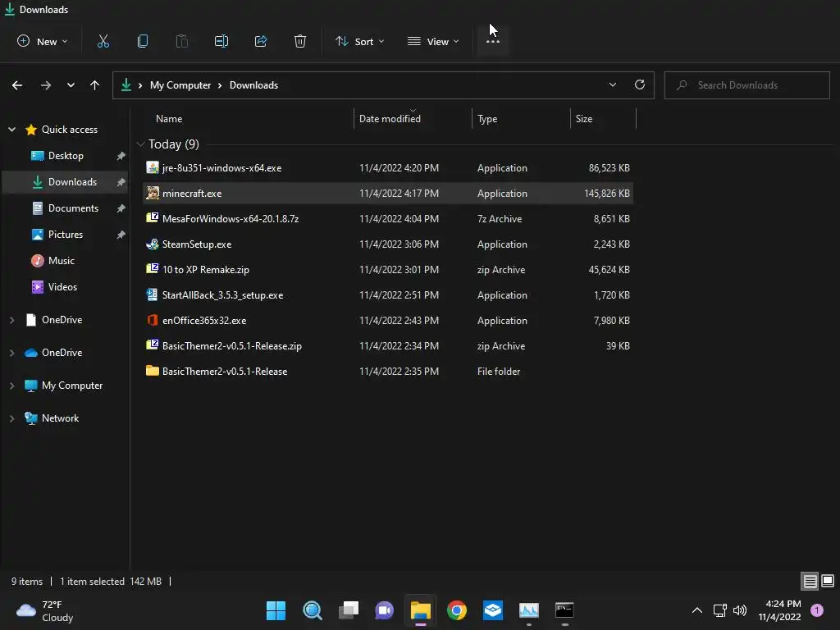The image size is (840, 630).
Task: Click the Delete trash icon
Action: pos(300,41)
